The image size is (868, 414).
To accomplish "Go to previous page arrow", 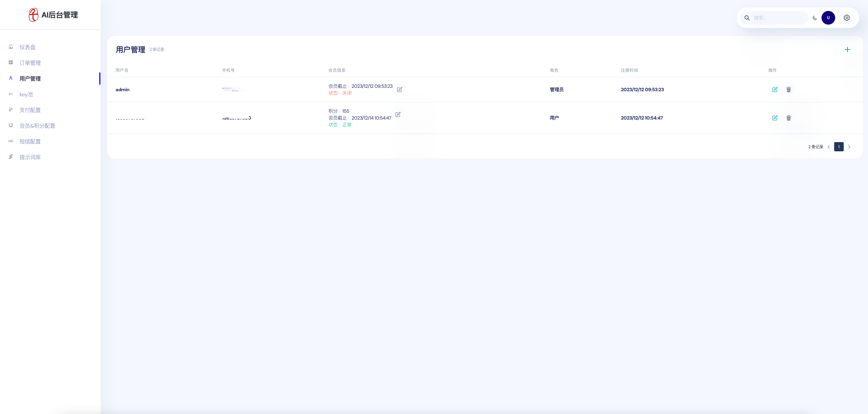I will coord(829,147).
